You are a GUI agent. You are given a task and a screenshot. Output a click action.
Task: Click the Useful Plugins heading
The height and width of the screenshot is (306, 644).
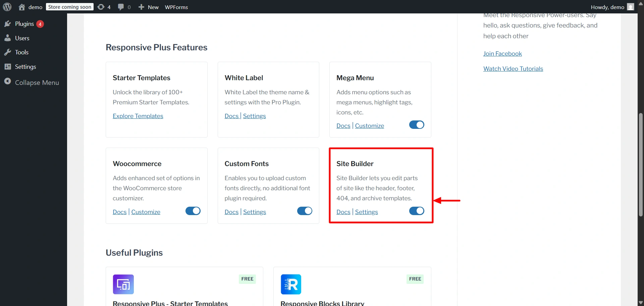click(134, 253)
